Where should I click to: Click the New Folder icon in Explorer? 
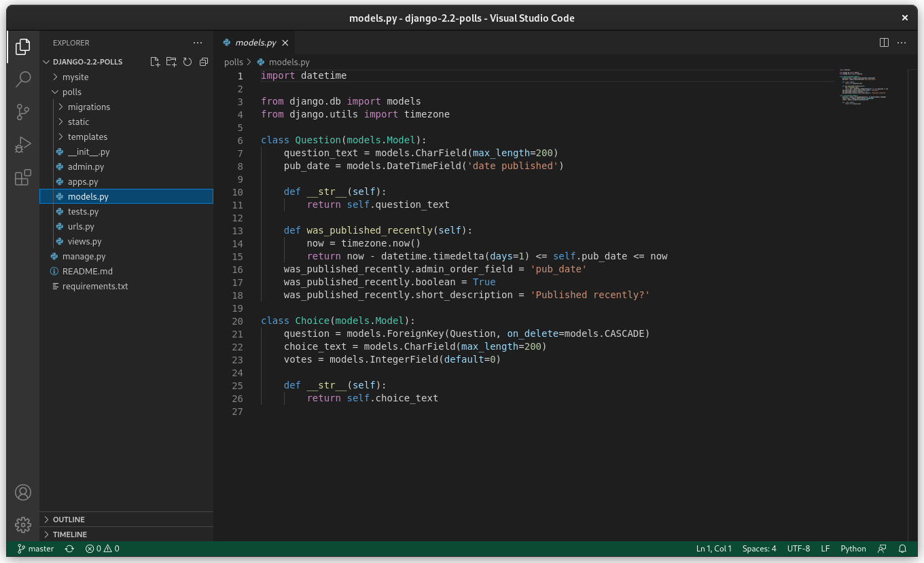click(x=171, y=62)
